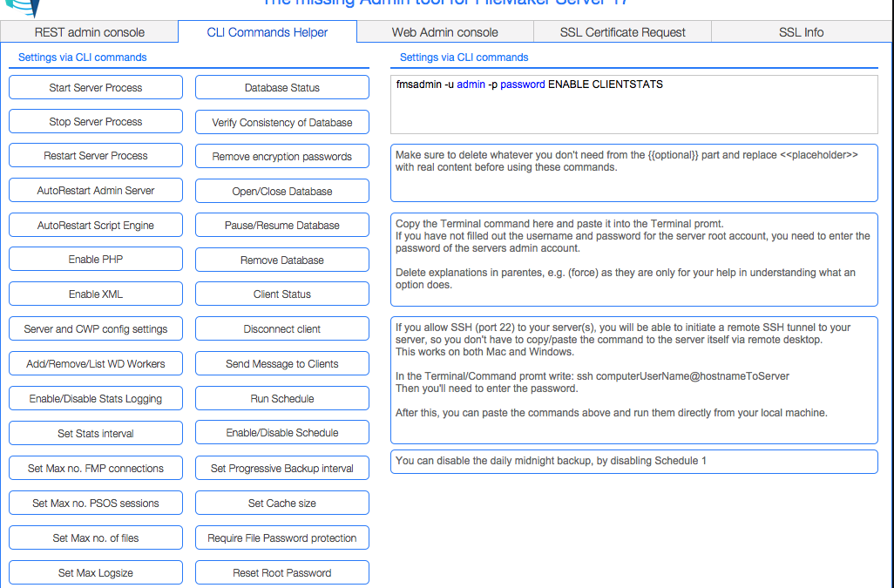The image size is (894, 588).
Task: Click the Enable PHP button
Action: point(96,260)
